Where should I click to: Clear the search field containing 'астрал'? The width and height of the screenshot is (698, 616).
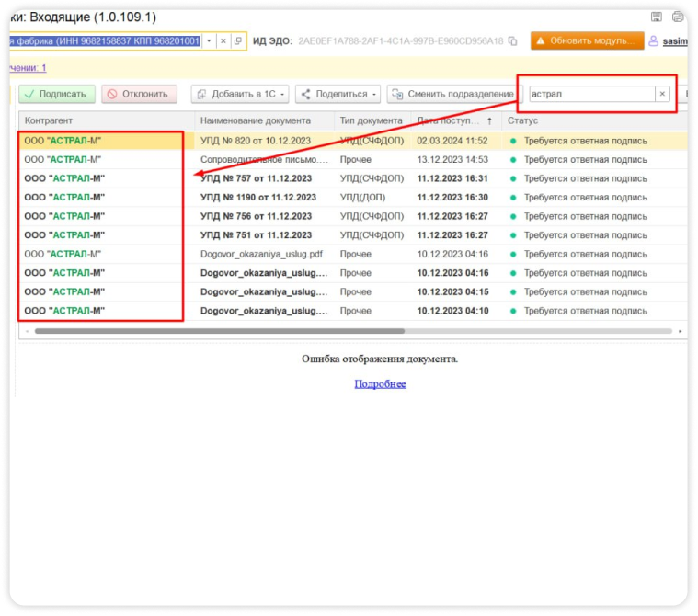coord(661,94)
